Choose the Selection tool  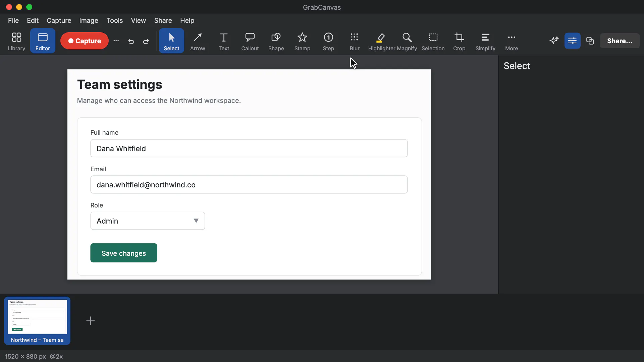tap(433, 41)
